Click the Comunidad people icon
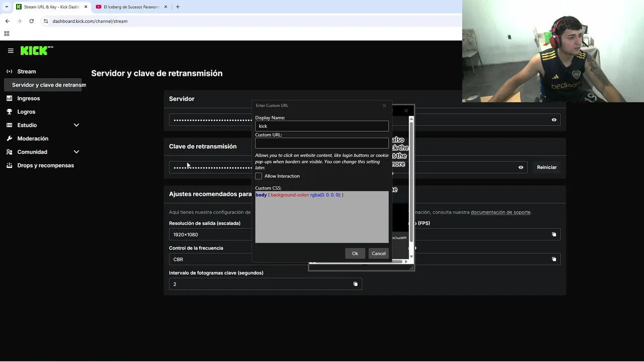 [9, 152]
